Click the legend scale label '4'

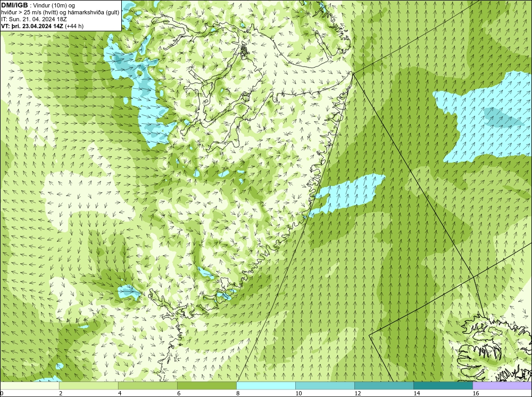pos(120,393)
